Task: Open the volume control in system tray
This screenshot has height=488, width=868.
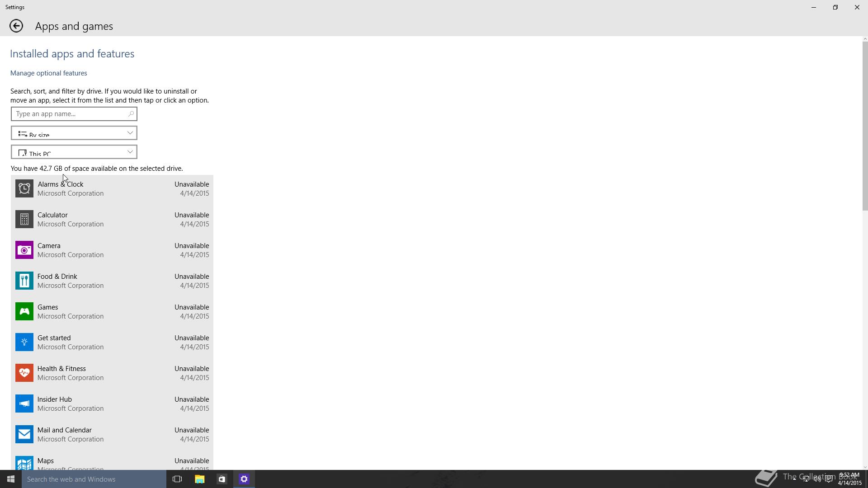Action: 817,479
